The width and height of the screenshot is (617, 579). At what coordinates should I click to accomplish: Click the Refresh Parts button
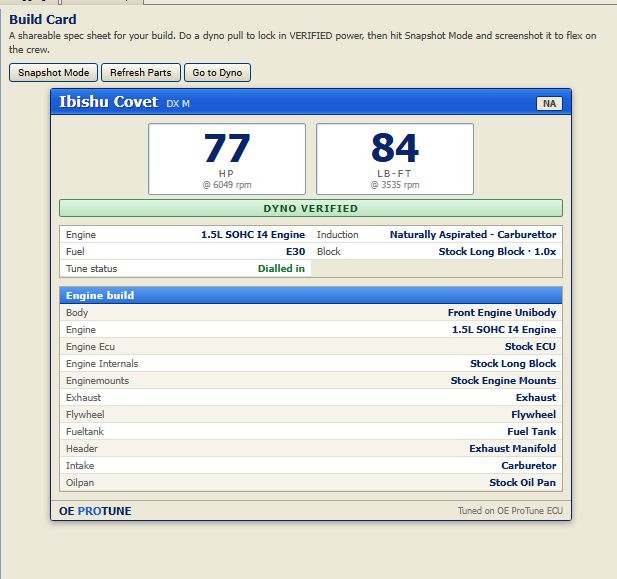pos(141,72)
